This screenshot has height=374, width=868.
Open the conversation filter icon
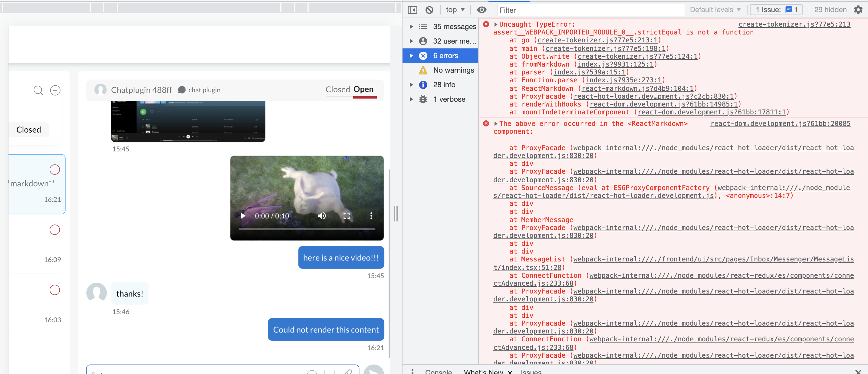point(55,90)
